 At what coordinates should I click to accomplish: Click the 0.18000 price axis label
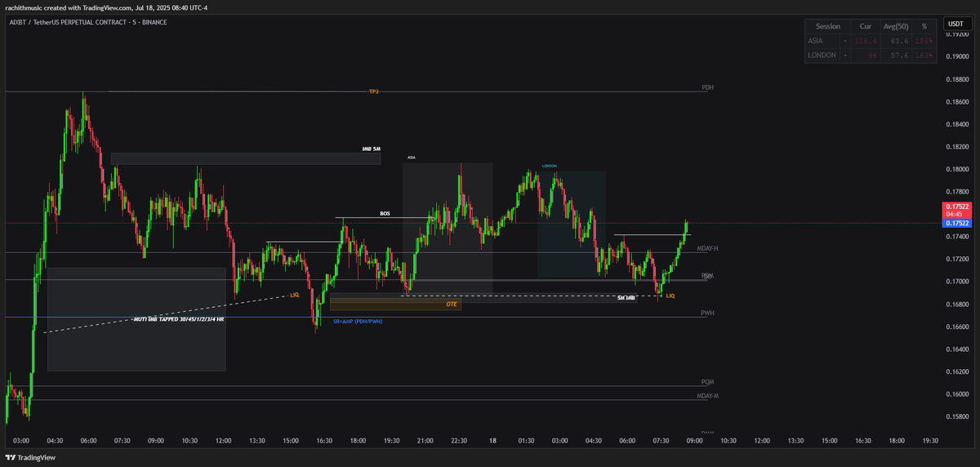(957, 170)
